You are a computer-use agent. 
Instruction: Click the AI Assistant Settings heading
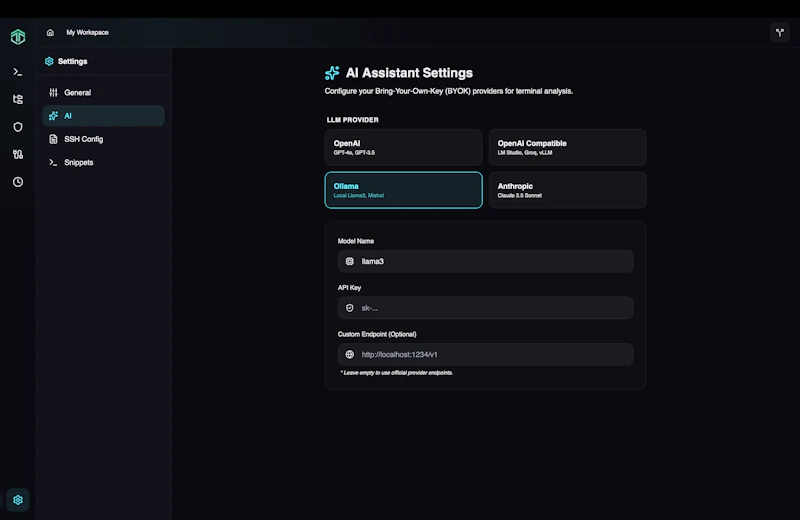(409, 73)
